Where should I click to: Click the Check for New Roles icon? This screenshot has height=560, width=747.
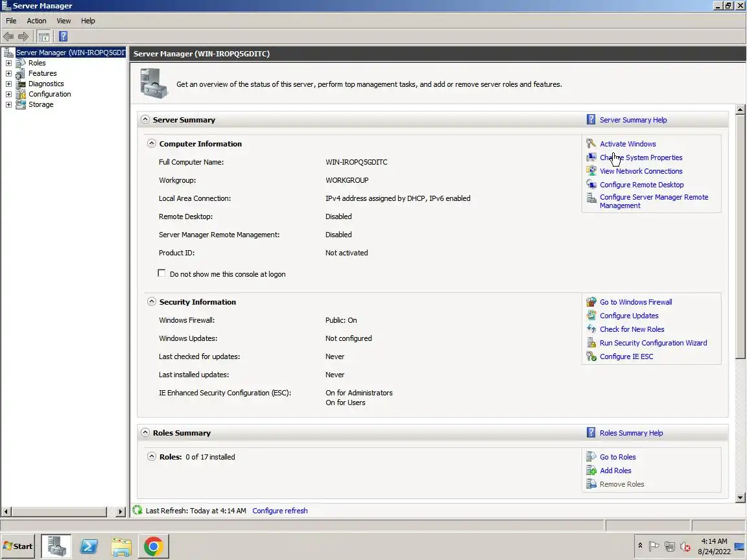[591, 329]
